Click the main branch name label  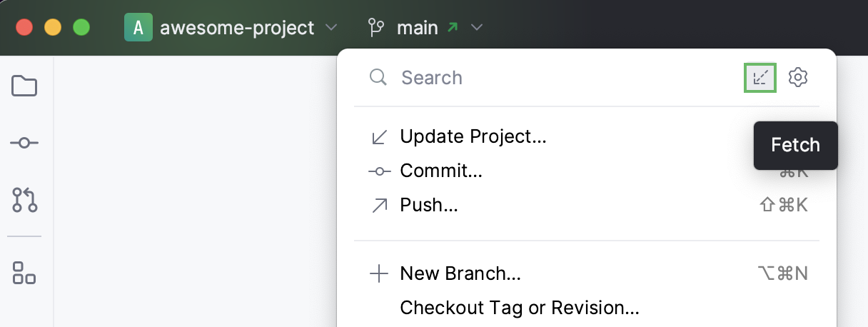(417, 28)
